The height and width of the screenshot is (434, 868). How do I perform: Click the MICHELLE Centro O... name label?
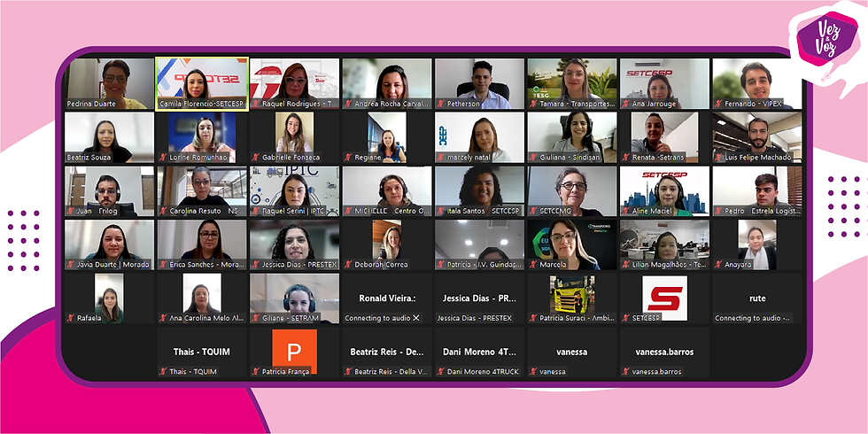point(391,211)
